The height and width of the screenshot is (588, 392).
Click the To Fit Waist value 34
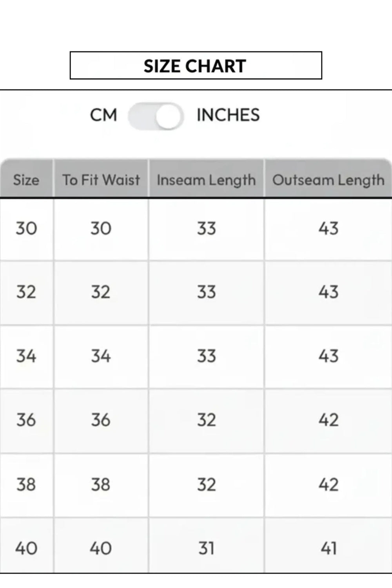[x=101, y=356]
